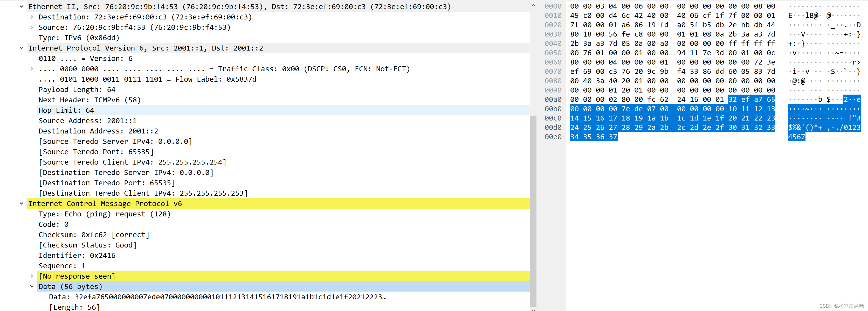Select the Checksum 0xfc62 field
Screen dimensions: 868x311
tap(94, 235)
